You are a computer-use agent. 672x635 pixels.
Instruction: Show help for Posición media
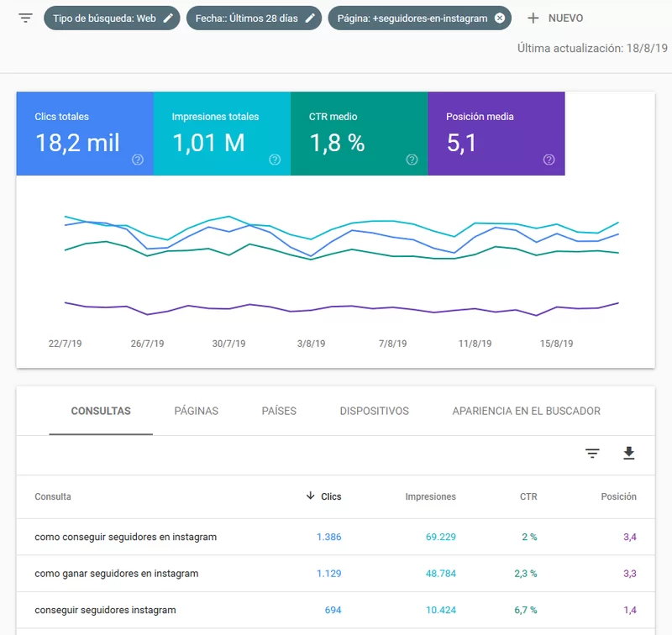pyautogui.click(x=549, y=160)
